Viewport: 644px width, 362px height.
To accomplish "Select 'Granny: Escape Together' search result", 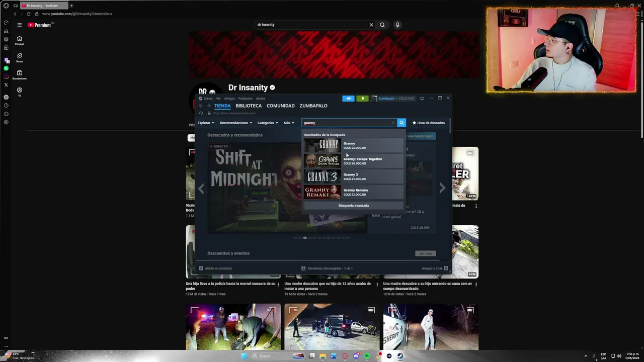I will (x=353, y=161).
